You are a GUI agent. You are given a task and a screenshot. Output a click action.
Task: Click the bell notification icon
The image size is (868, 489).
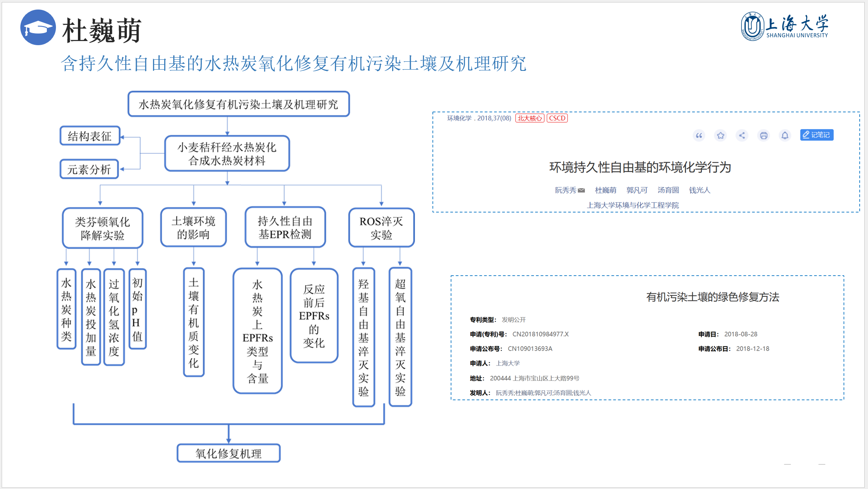pyautogui.click(x=785, y=136)
